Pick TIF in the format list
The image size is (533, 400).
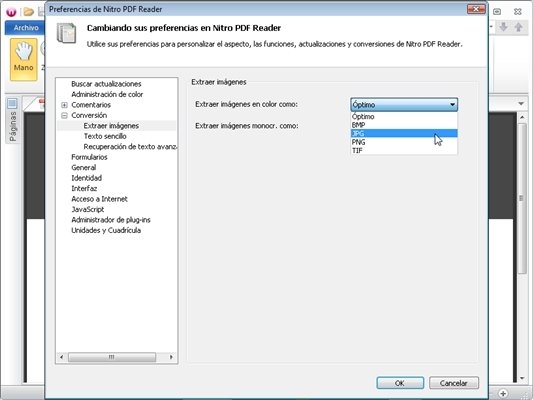pos(404,151)
